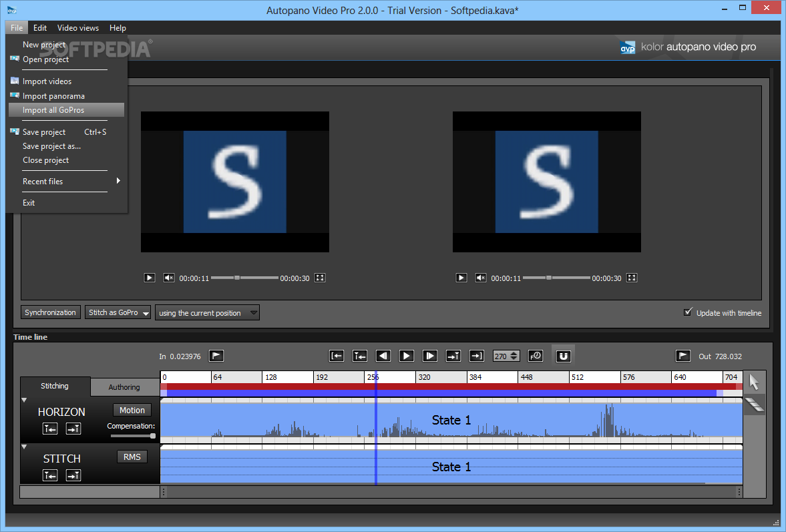786x532 pixels.
Task: Choose Open project menu entry
Action: point(66,59)
